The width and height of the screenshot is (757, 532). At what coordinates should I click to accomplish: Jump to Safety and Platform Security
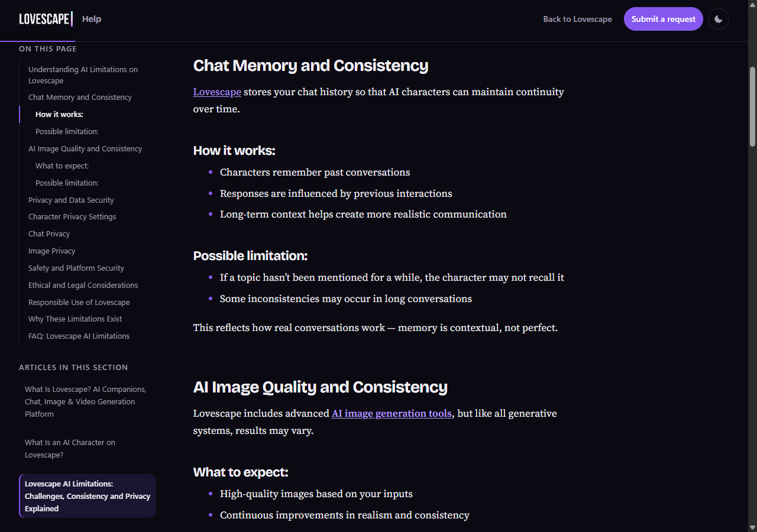76,268
